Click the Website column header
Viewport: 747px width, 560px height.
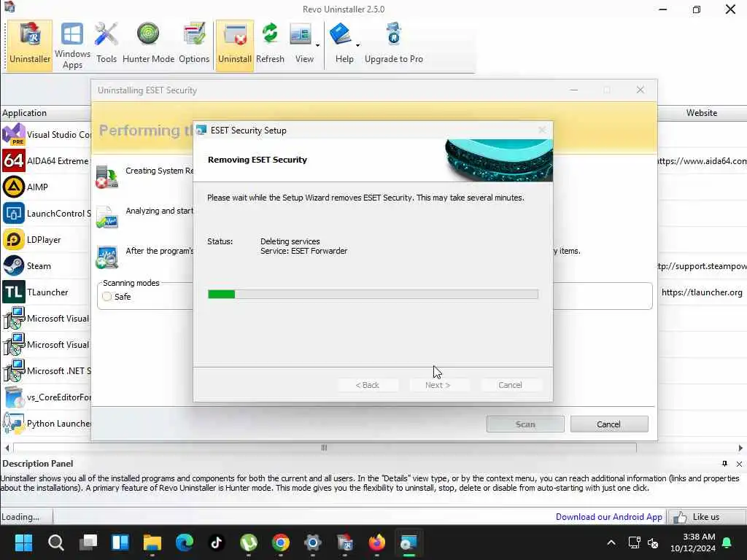702,113
